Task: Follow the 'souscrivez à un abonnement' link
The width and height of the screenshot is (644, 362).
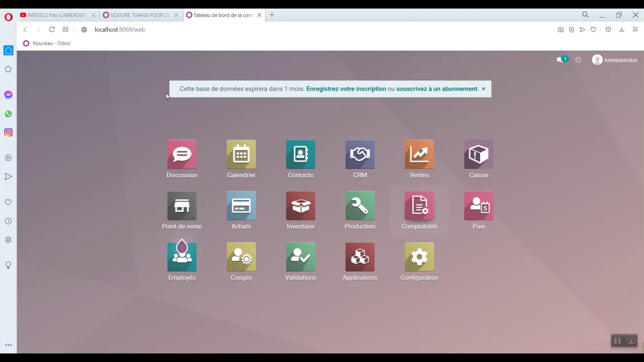Action: pyautogui.click(x=437, y=89)
